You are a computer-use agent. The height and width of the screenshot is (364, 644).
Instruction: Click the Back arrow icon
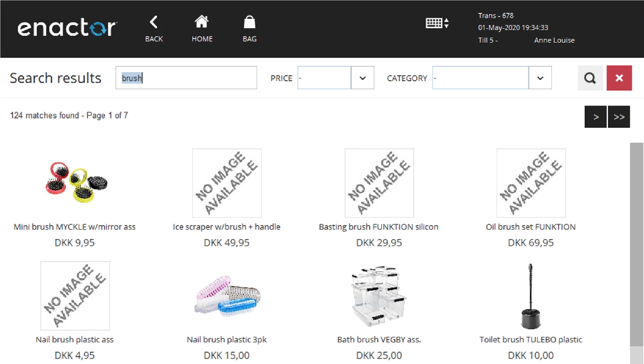click(154, 22)
